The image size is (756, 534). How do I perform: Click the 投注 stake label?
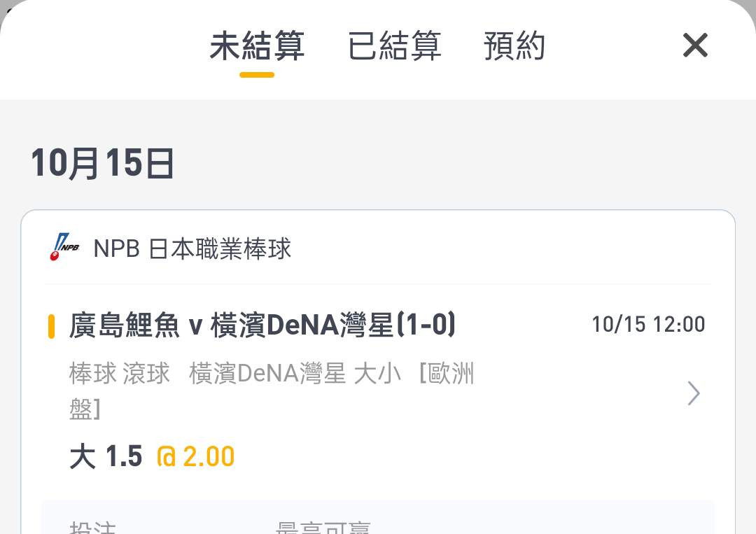click(x=92, y=526)
